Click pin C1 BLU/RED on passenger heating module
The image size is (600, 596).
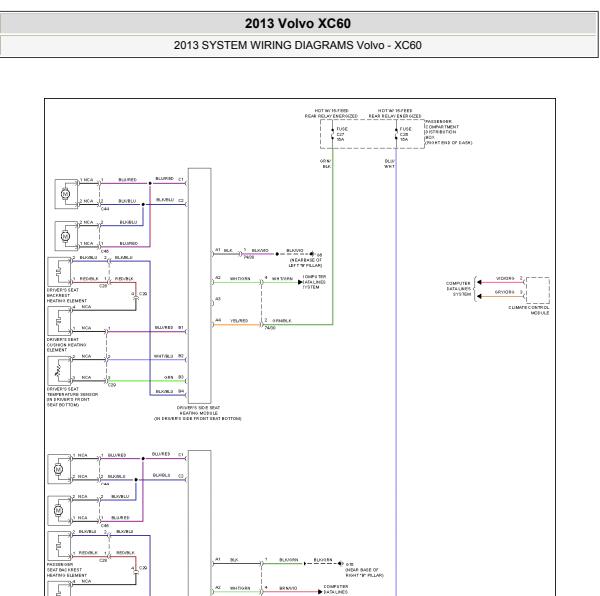click(x=168, y=454)
